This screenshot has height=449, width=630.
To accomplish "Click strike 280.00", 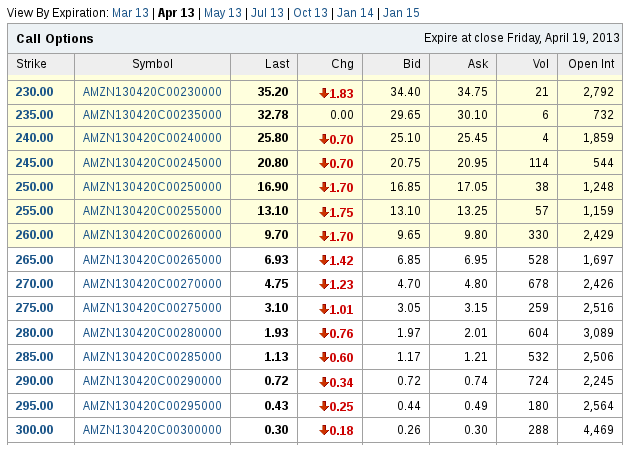I will [34, 333].
